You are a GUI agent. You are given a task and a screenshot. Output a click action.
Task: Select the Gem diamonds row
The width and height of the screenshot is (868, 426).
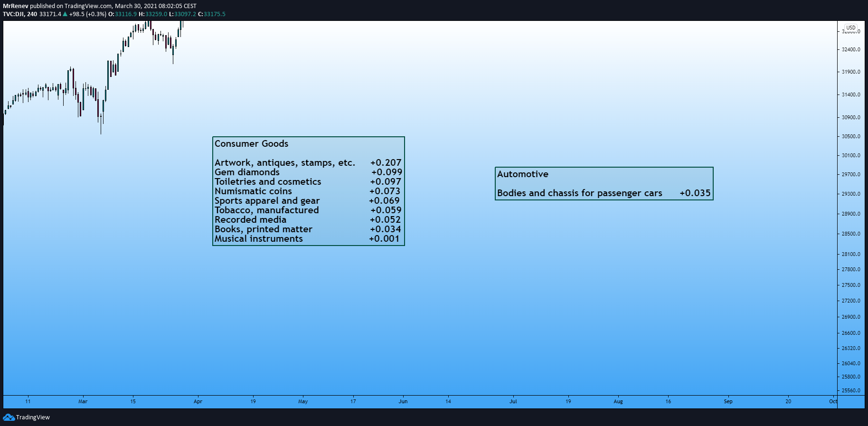pyautogui.click(x=308, y=172)
